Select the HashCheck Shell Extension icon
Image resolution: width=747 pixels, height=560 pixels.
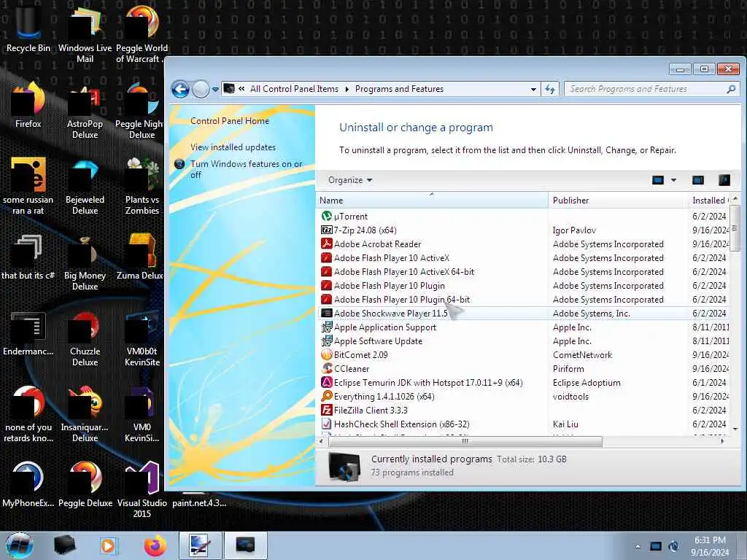tap(326, 424)
